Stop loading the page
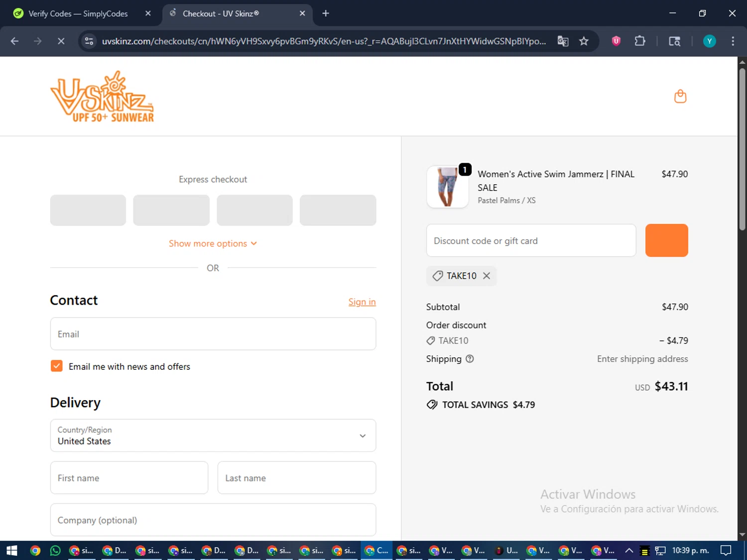The width and height of the screenshot is (747, 560). 61,41
